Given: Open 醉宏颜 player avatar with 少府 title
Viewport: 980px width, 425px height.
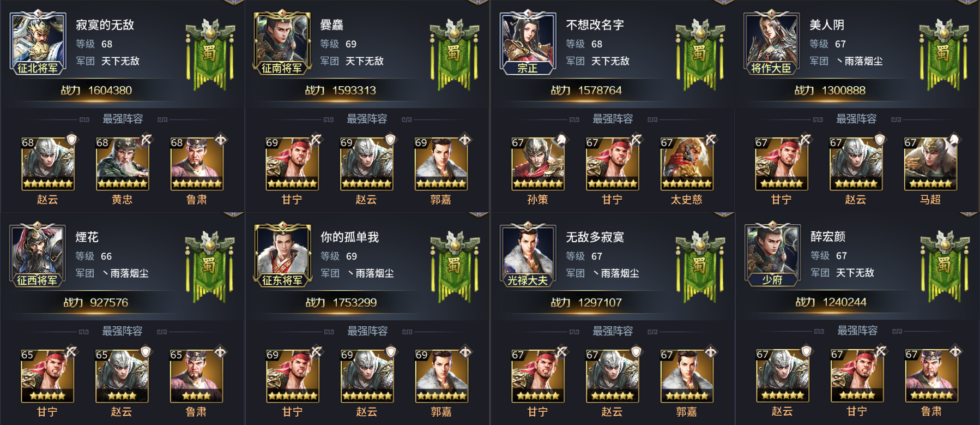Looking at the screenshot, I should coord(772,255).
